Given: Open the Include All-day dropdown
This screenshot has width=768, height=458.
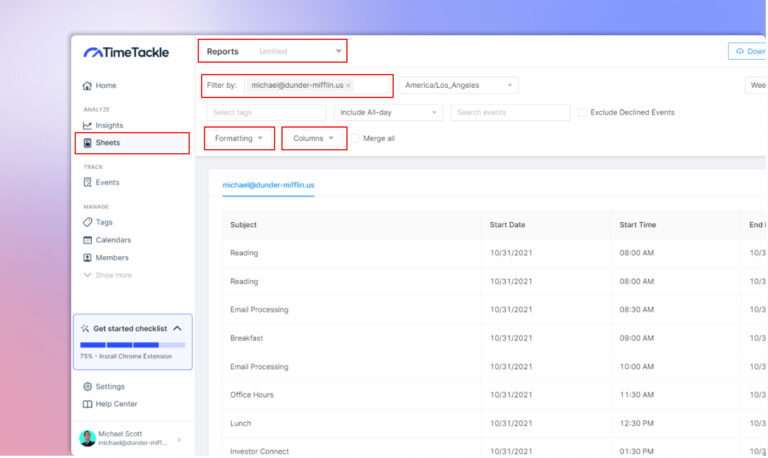Looking at the screenshot, I should point(388,112).
